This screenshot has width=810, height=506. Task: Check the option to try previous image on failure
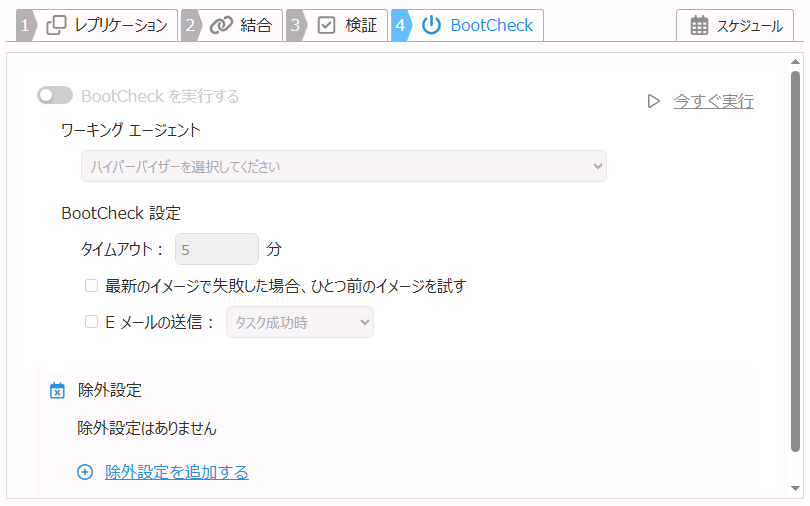[x=91, y=286]
